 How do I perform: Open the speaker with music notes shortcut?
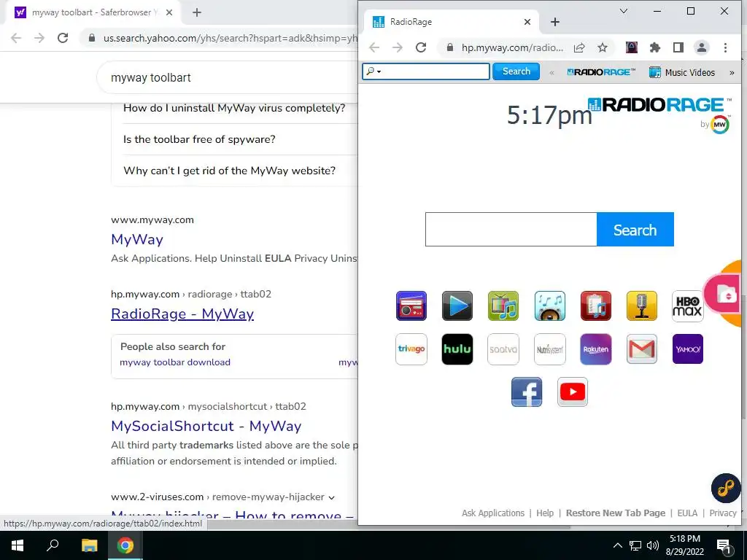[x=550, y=306]
